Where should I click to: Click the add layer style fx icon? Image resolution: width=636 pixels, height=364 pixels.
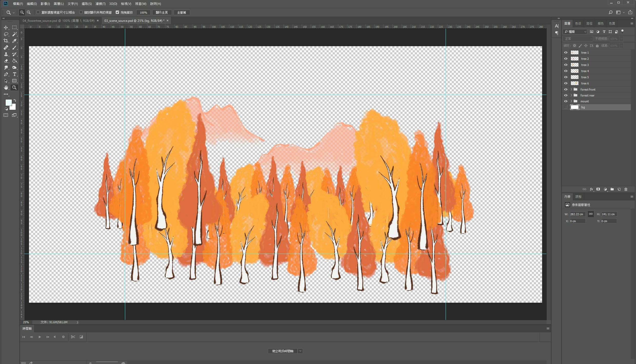[591, 189]
